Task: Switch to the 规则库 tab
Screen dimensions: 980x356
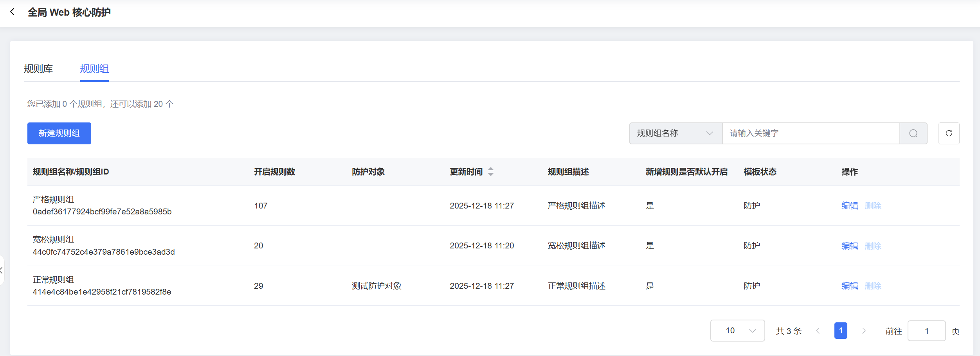Action: (38, 69)
